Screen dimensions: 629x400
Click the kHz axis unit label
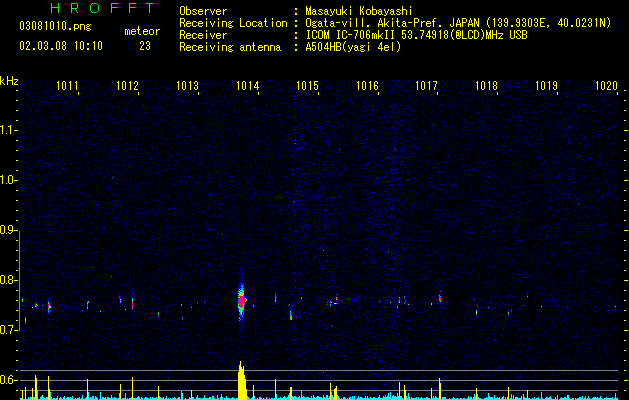(x=9, y=81)
